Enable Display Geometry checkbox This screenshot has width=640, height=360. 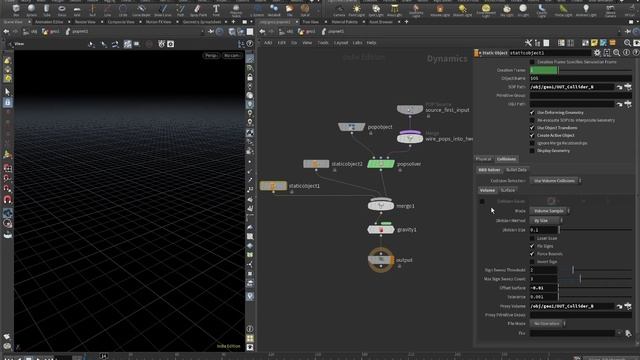(x=532, y=151)
